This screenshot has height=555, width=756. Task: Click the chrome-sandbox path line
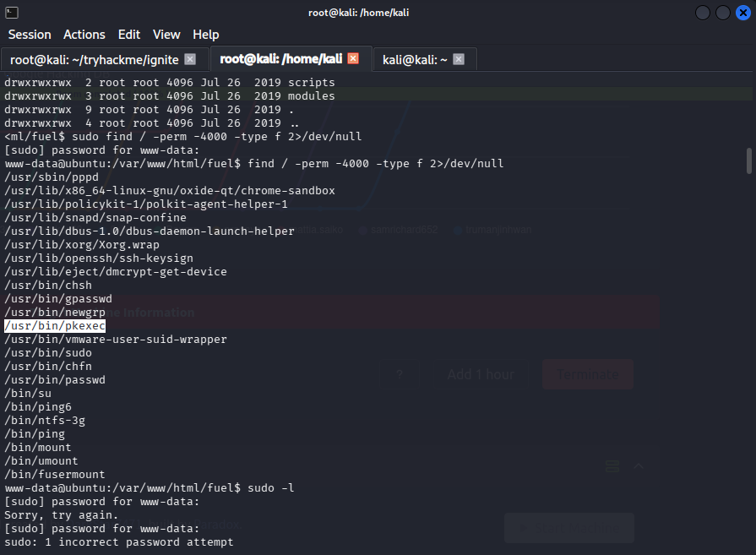[170, 191]
